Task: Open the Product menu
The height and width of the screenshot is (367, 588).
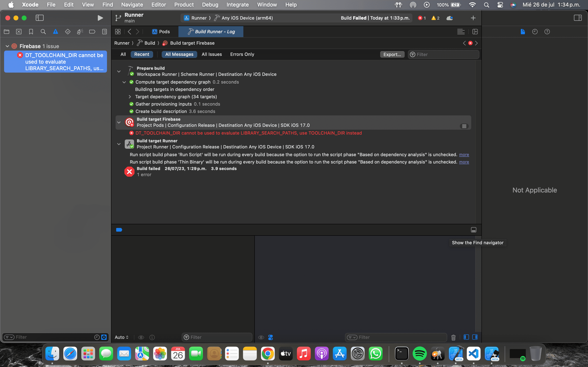Action: click(184, 5)
